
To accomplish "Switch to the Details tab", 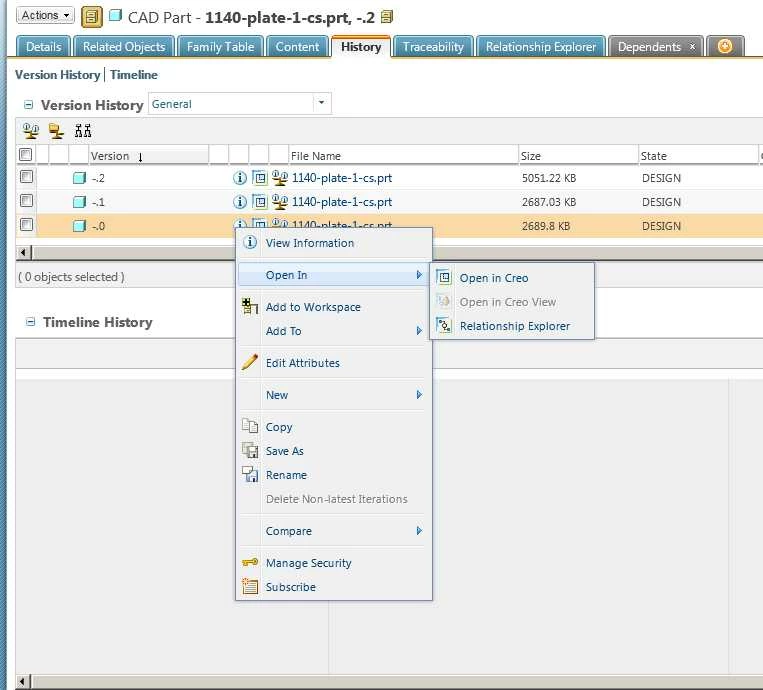I will 44,47.
